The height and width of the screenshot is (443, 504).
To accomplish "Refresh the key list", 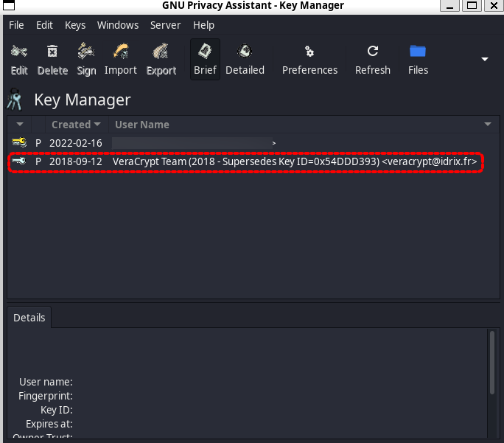I will [x=373, y=60].
